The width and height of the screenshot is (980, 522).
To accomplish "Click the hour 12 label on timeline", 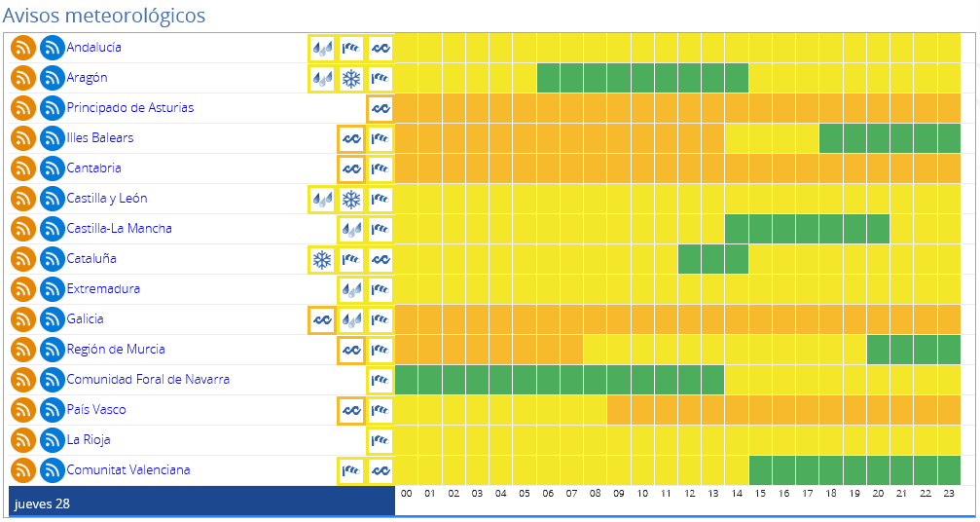I will click(690, 494).
